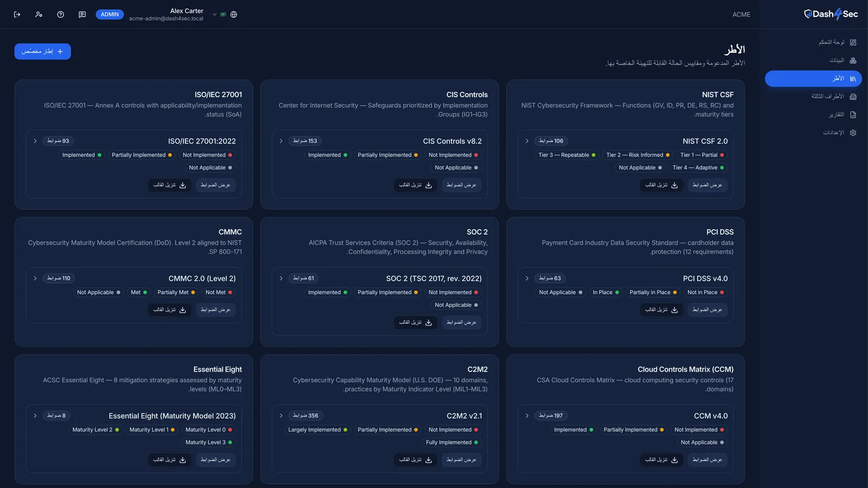Click the '356 ضوابط' badge on C2M2 v2.1
Screen dimensions: 868x488
(x=305, y=416)
